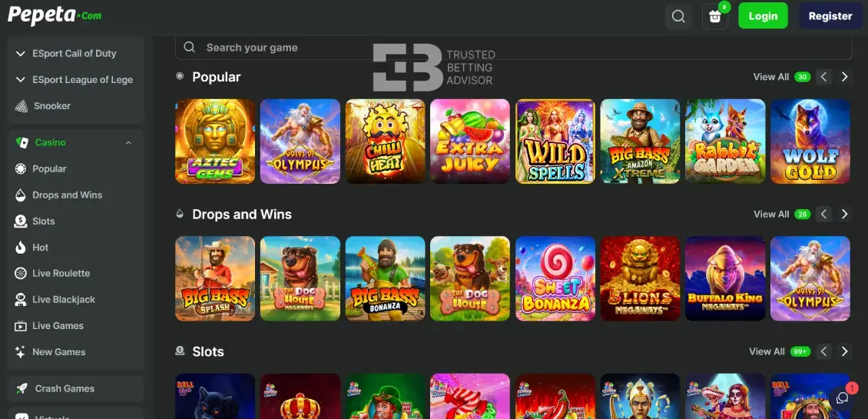This screenshot has width=868, height=419.
Task: Expand ESport Call of Duty
Action: 76,54
